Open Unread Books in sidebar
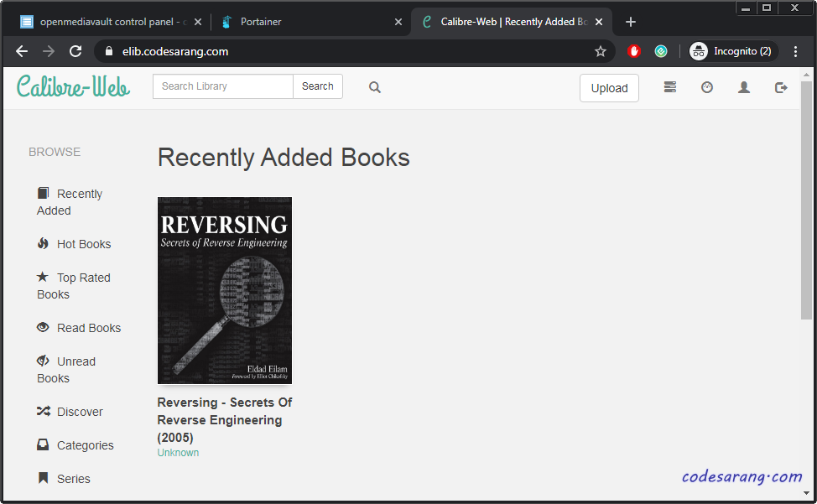The height and width of the screenshot is (504, 817). (66, 370)
